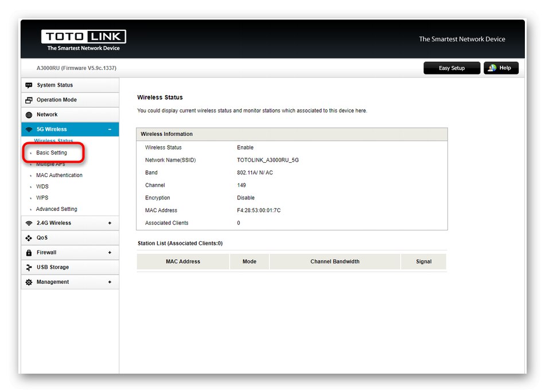Open 5G Basic Setting page
Viewport: 545px width, 392px height.
(x=52, y=153)
